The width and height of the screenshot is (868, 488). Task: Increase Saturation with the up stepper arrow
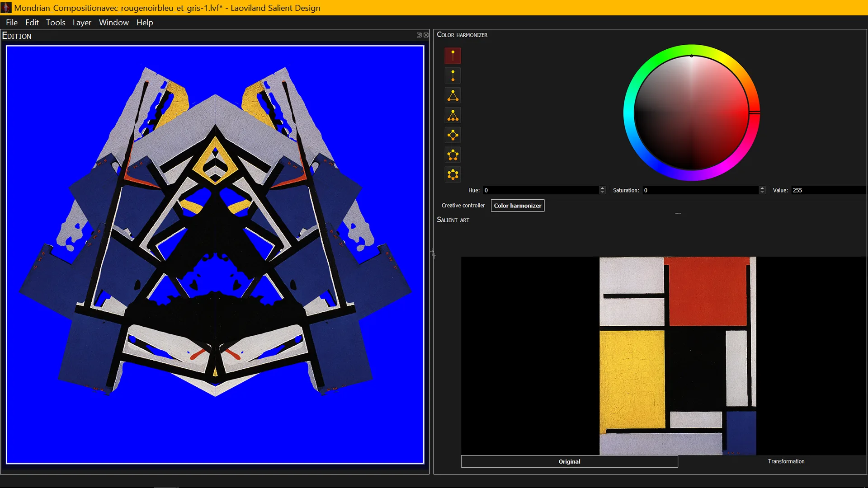(762, 188)
